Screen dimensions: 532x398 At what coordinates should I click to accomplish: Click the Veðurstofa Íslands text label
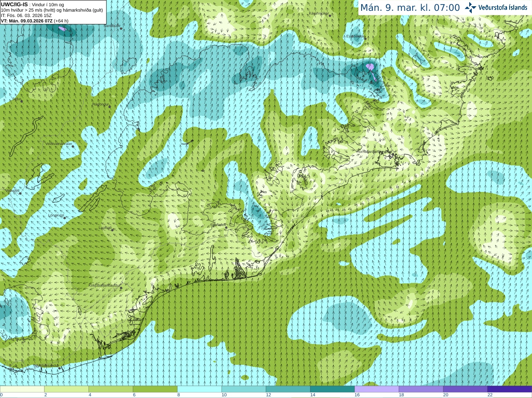[x=502, y=7]
